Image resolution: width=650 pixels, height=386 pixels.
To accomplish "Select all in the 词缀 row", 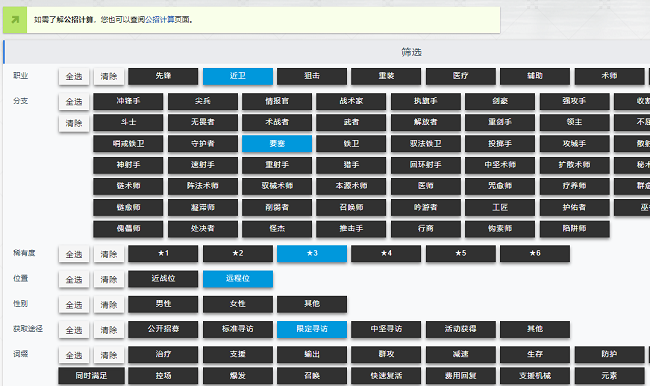I will tap(74, 356).
